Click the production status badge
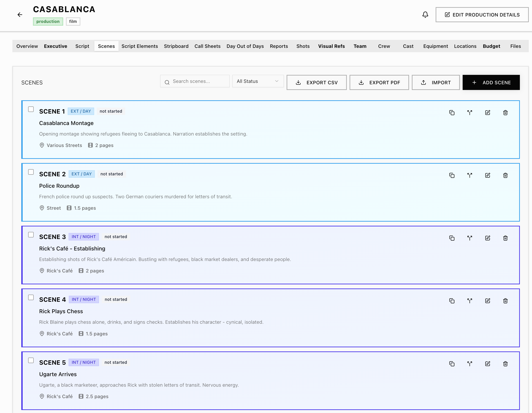Screen dimensions: 532x413 coord(48,22)
